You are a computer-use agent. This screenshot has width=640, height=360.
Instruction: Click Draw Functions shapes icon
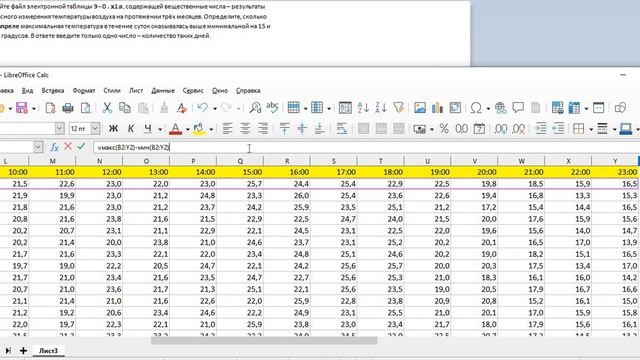click(x=620, y=108)
